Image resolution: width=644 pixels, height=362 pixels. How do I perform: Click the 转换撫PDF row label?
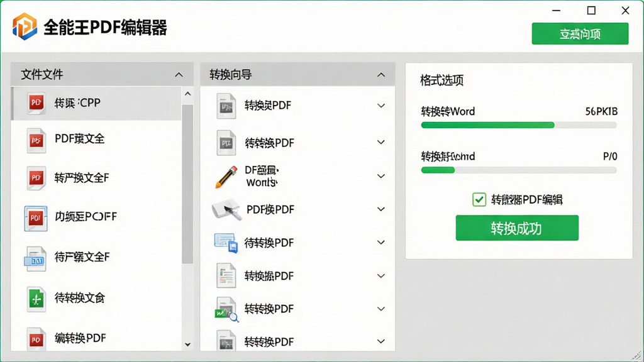(269, 276)
